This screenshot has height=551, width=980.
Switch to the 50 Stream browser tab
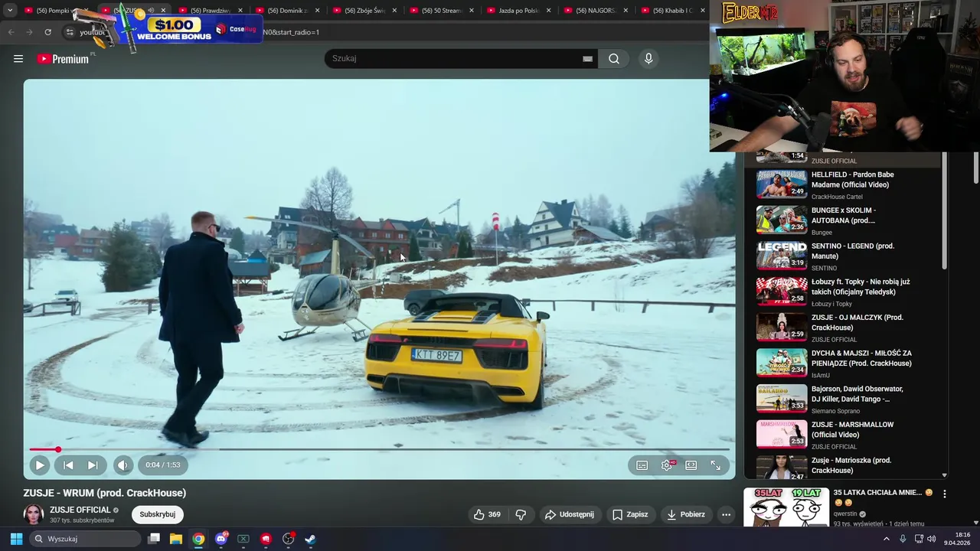point(442,10)
